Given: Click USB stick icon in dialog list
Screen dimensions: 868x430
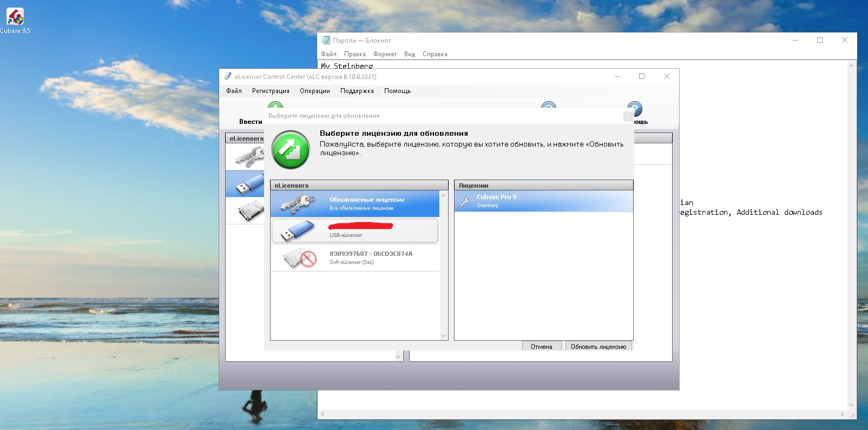Looking at the screenshot, I should point(298,231).
